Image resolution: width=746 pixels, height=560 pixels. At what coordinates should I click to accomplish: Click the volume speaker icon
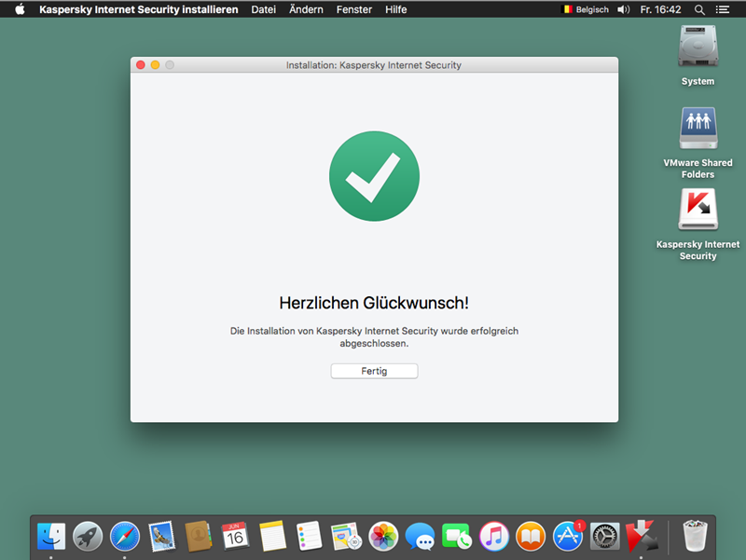623,9
